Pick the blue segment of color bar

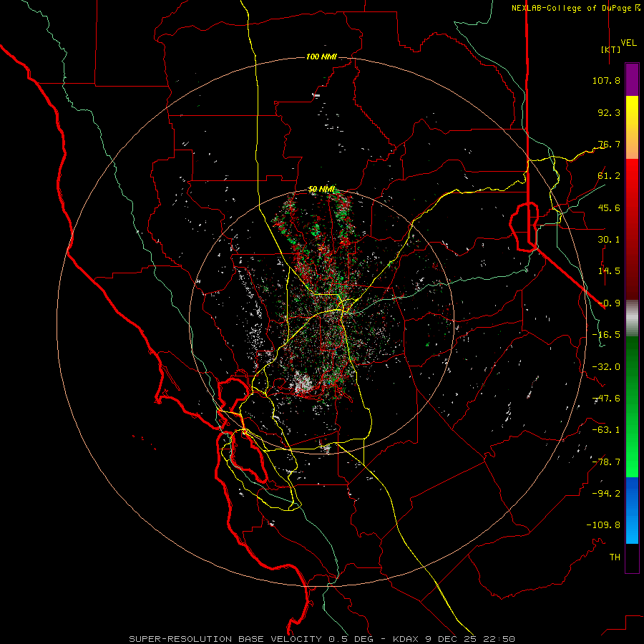632,510
